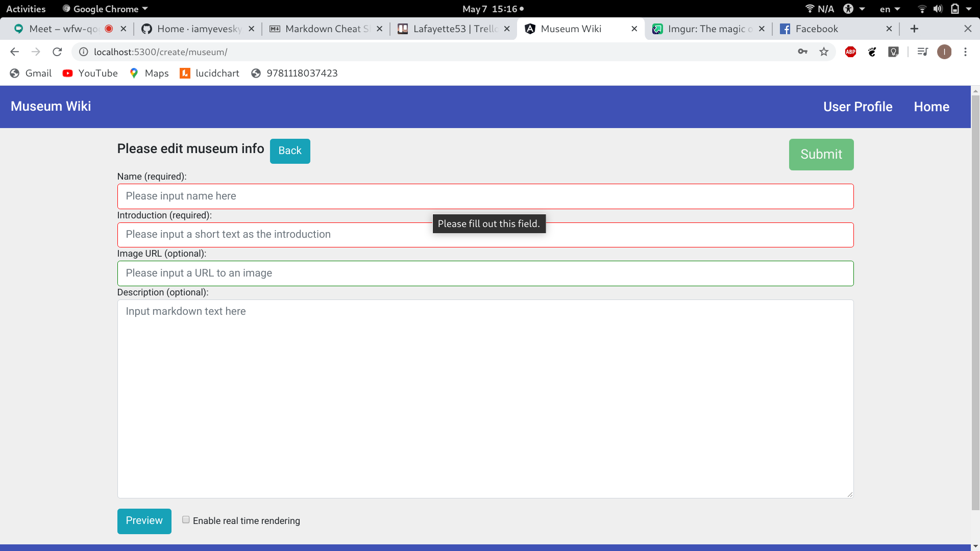This screenshot has width=980, height=551.
Task: Click the shield extension icon
Action: click(893, 52)
